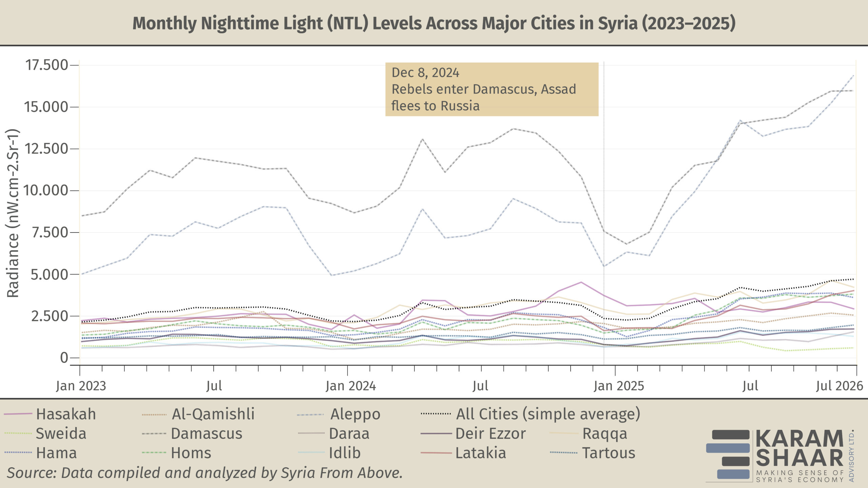Click the Dec 8, 2024 annotation box

point(492,89)
